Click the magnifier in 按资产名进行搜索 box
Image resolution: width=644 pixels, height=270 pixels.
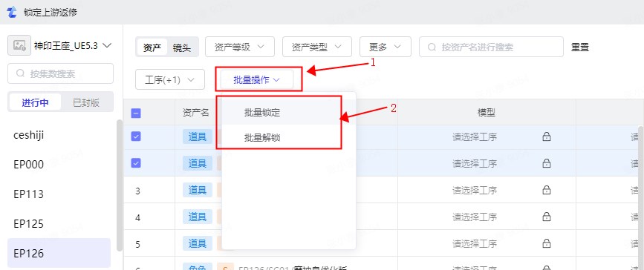(x=432, y=47)
